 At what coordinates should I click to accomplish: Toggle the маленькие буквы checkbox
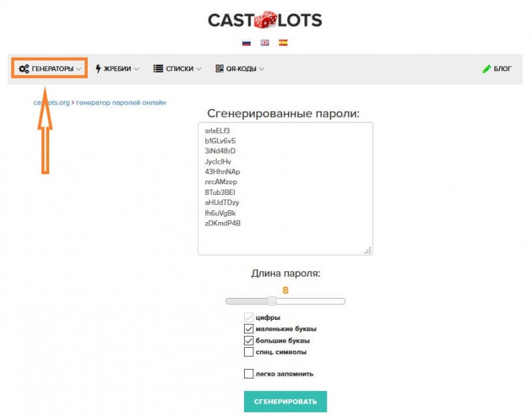[x=249, y=329]
